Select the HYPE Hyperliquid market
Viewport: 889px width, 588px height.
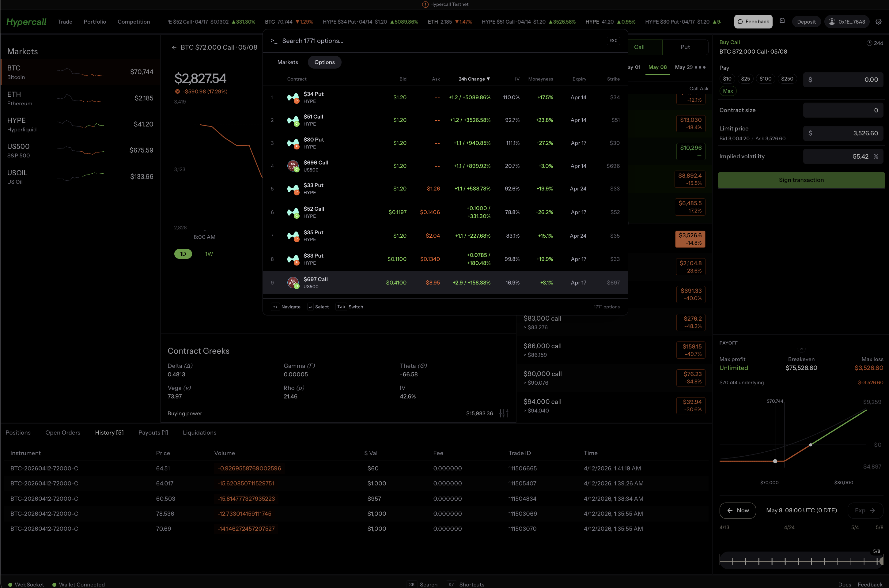point(80,125)
